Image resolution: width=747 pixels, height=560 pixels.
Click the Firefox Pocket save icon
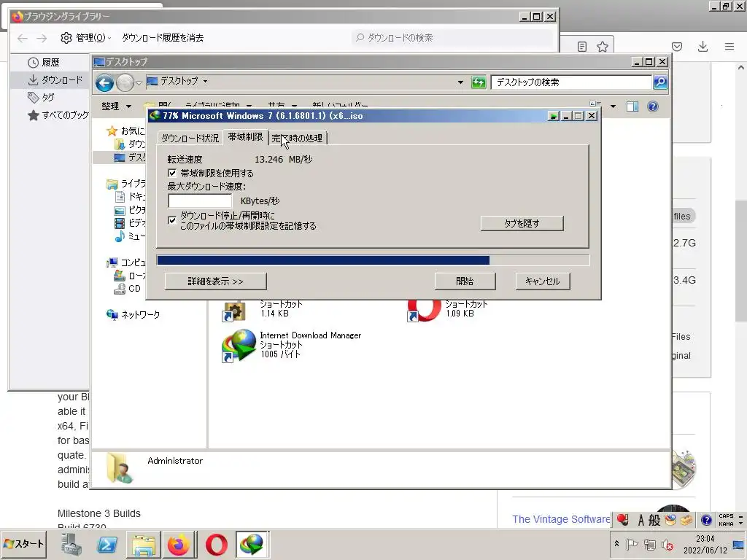click(677, 47)
